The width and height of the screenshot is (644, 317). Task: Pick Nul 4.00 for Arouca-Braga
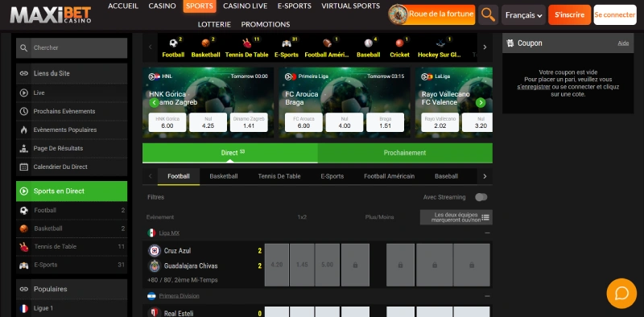pos(345,122)
